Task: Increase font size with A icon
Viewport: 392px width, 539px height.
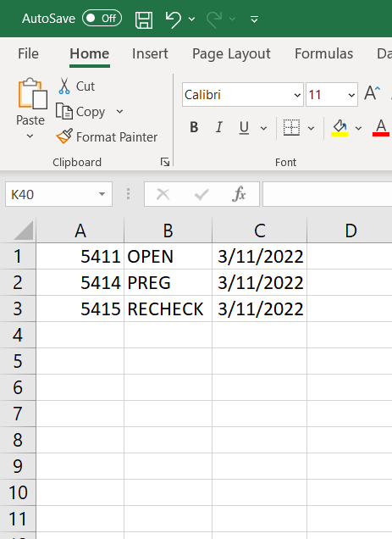Action: 372,93
